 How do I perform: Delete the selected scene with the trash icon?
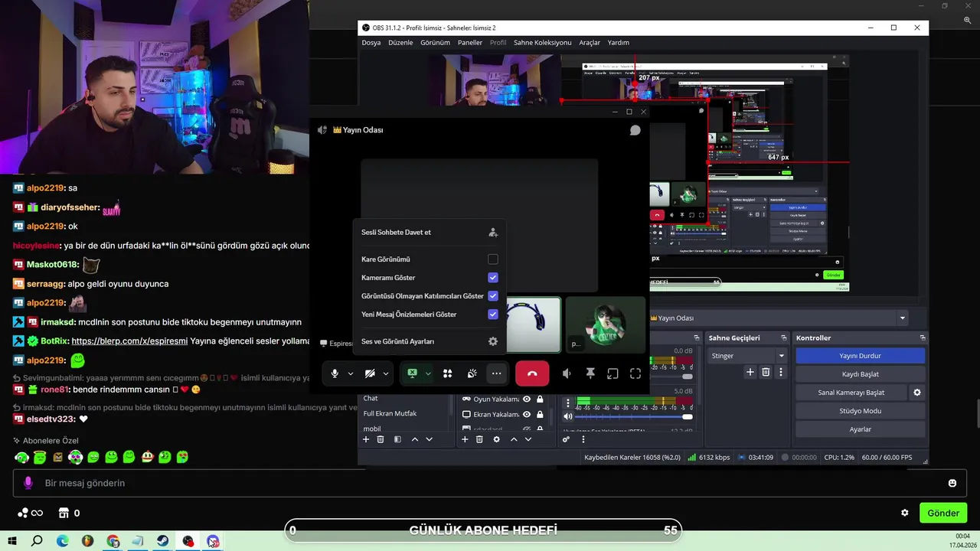pos(381,439)
